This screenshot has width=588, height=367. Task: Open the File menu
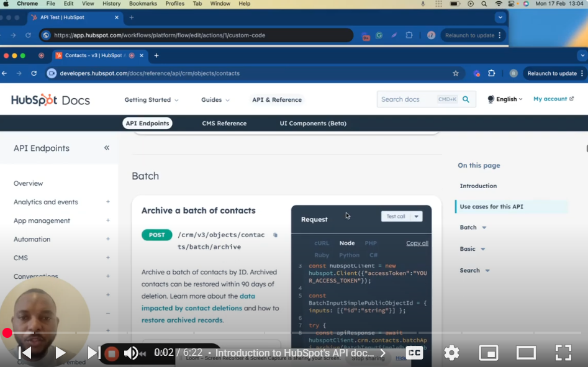coord(51,4)
